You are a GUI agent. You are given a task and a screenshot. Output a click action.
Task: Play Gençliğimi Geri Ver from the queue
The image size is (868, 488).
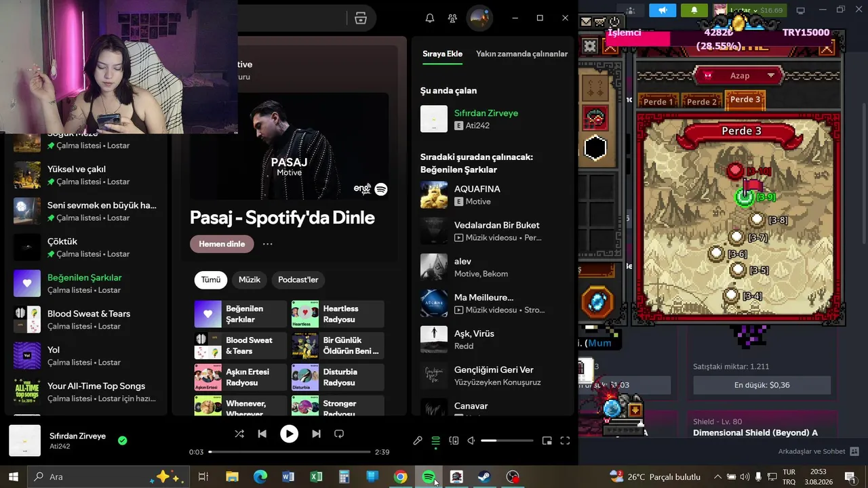pyautogui.click(x=493, y=376)
